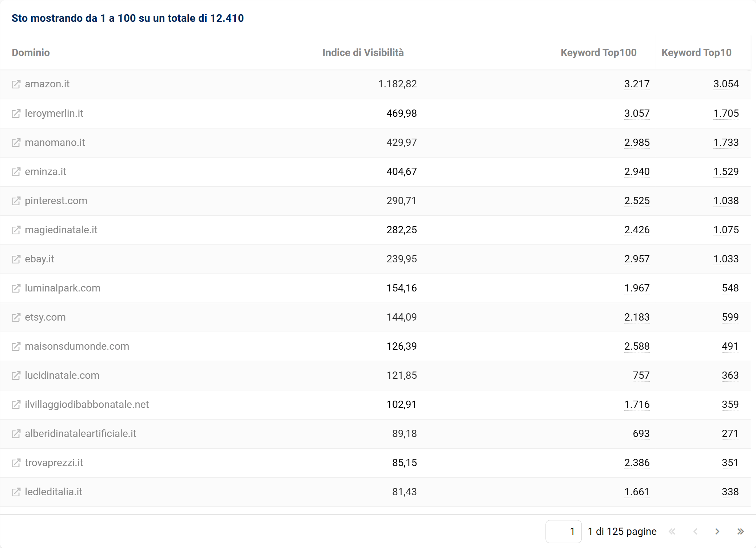Open the trovaprezzi.it domain link
This screenshot has width=756, height=548.
point(54,463)
